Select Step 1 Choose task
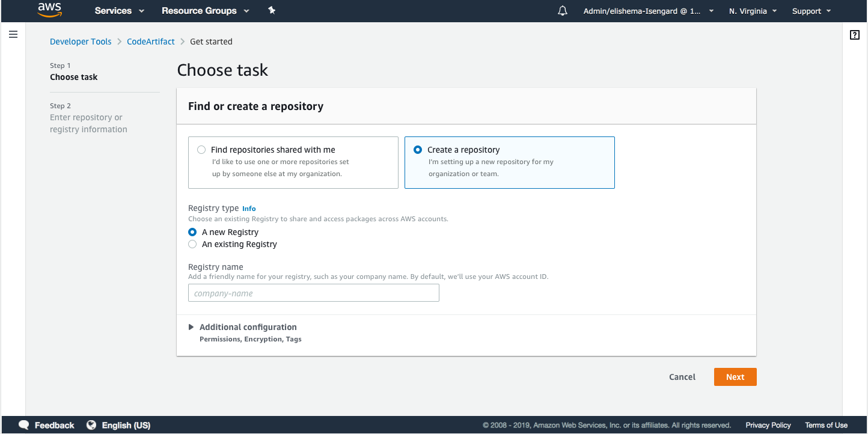This screenshot has width=868, height=434. [74, 72]
